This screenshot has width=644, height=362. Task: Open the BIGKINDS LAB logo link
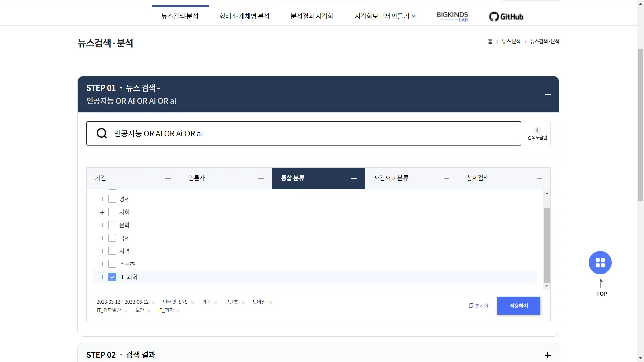point(452,16)
